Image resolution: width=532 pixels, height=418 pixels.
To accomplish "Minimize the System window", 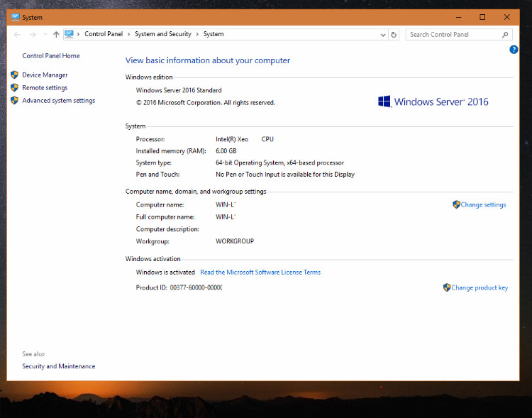I will (x=459, y=17).
